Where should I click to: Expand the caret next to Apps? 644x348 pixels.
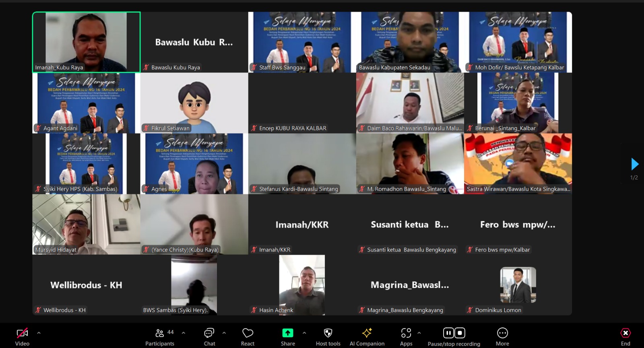point(419,333)
